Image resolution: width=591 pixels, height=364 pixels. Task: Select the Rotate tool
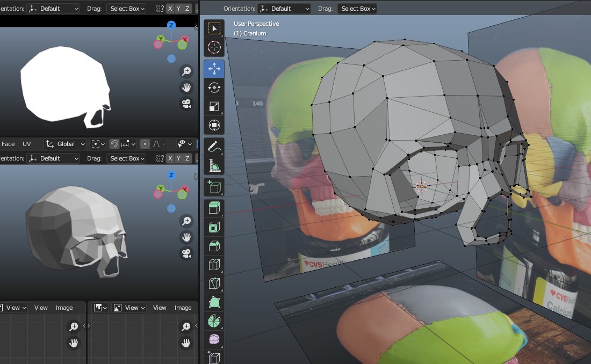(214, 88)
